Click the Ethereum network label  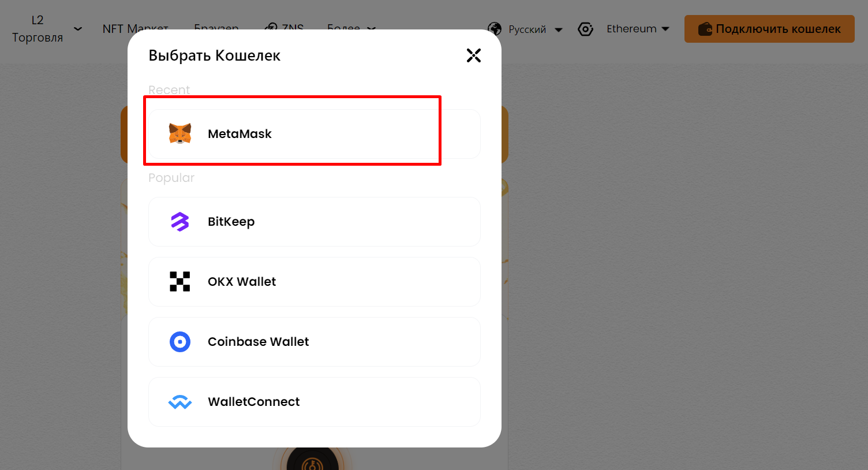[631, 29]
